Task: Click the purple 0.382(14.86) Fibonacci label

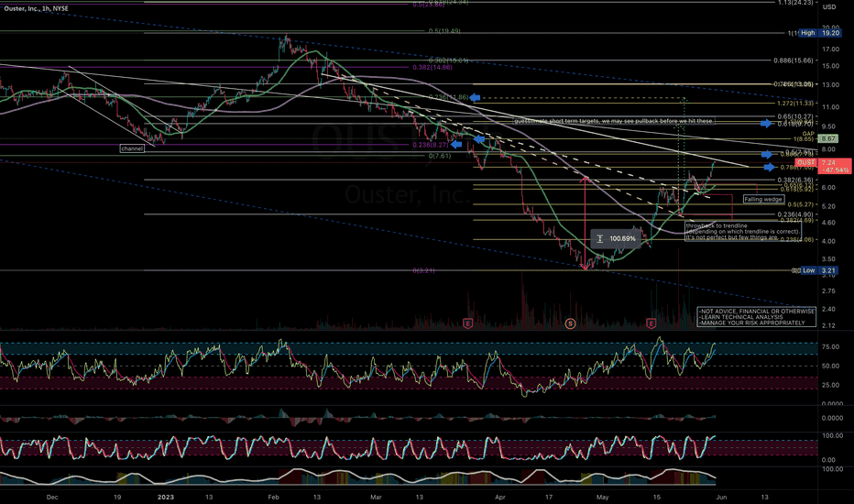Action: 432,68
